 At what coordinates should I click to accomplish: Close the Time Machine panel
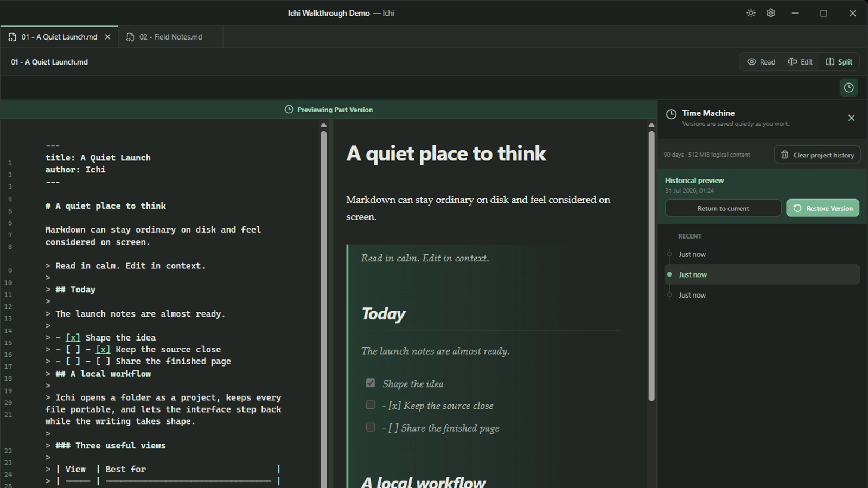851,118
